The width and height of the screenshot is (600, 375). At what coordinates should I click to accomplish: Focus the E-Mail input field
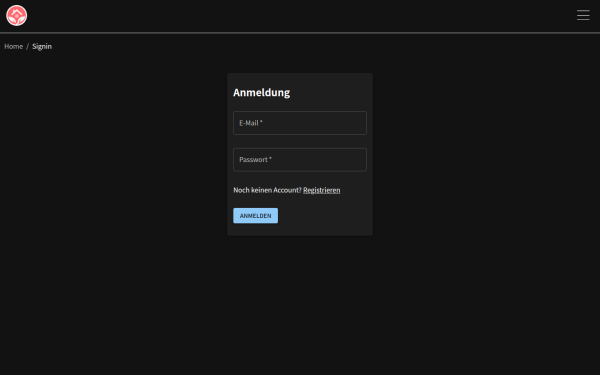pos(300,123)
